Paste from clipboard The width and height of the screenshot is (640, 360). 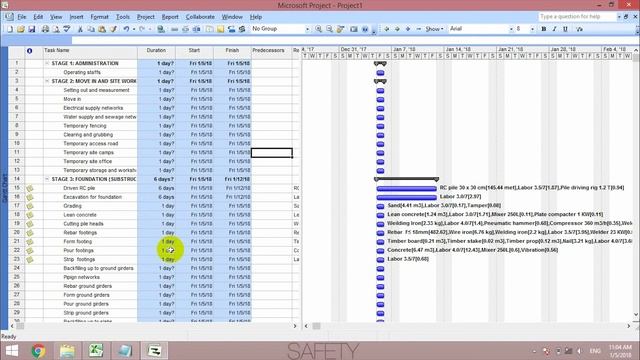tap(102, 29)
